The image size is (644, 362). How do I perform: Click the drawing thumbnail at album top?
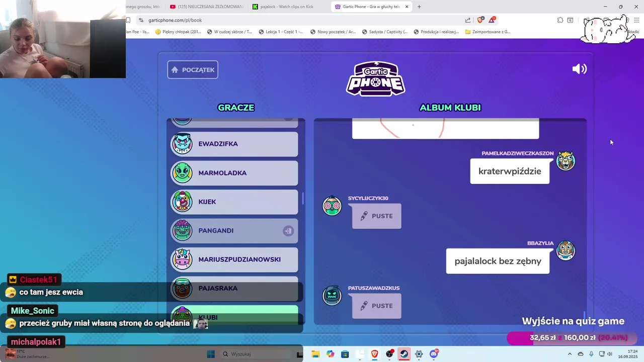click(x=445, y=128)
